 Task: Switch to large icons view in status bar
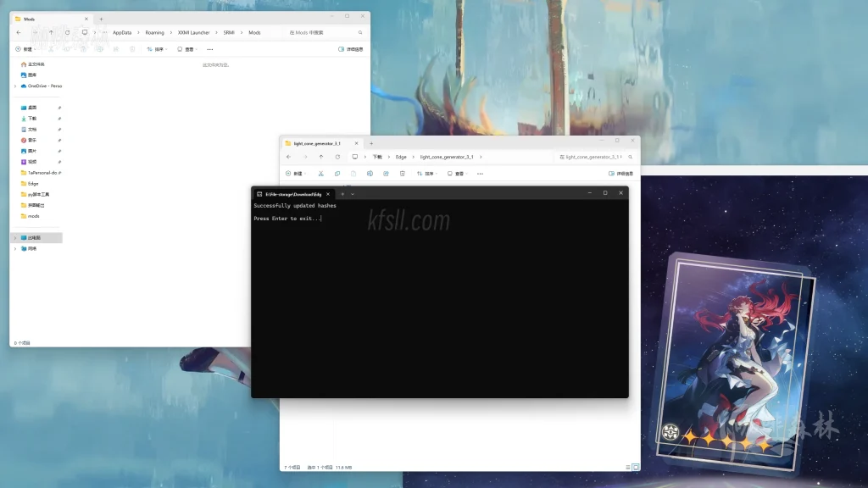point(636,467)
